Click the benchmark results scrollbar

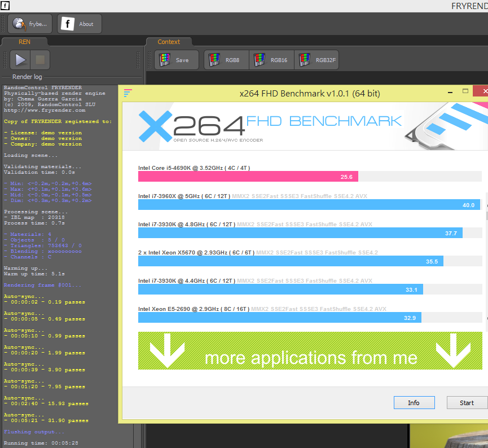(x=487, y=261)
